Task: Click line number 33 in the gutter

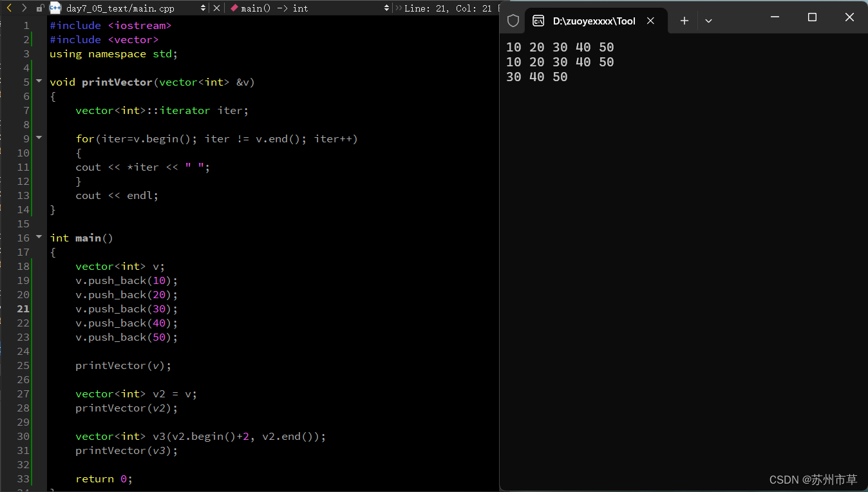Action: (23, 478)
